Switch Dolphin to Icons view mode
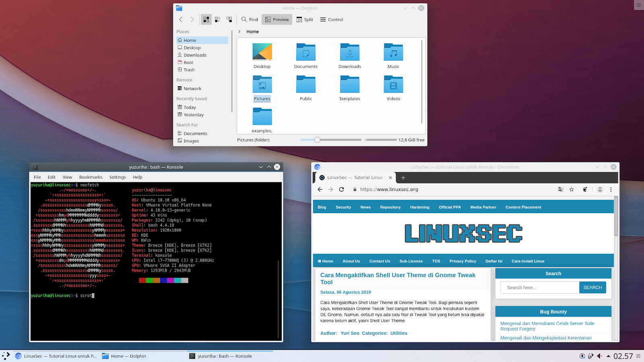Image resolution: width=644 pixels, height=362 pixels. click(x=206, y=19)
